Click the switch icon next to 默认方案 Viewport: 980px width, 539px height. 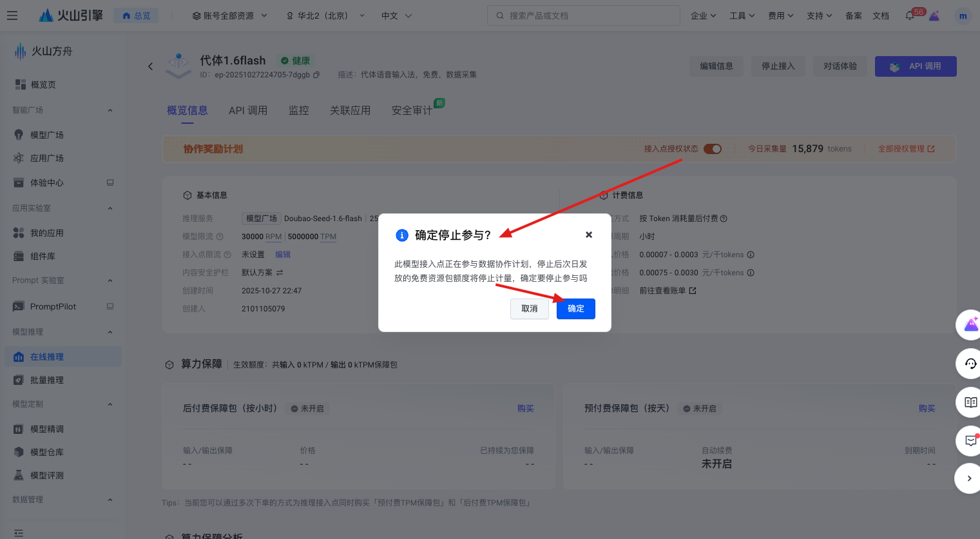click(280, 273)
